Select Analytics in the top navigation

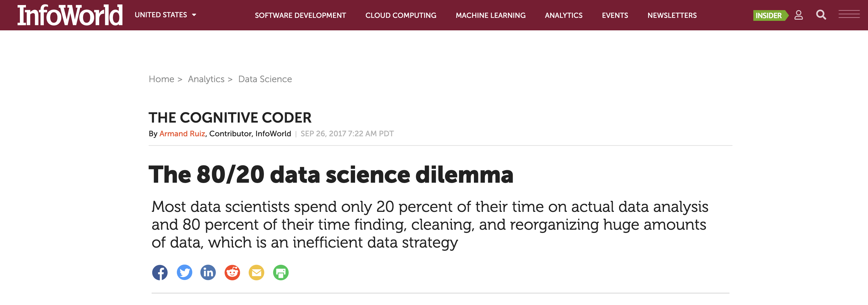click(x=563, y=15)
